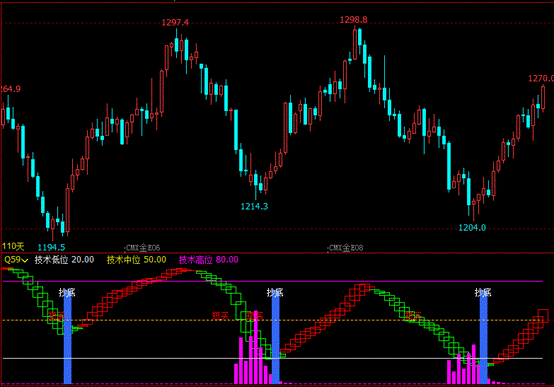This screenshot has height=387, width=554.
Task: Click the 1194.5 lowest price label
Action: point(51,247)
